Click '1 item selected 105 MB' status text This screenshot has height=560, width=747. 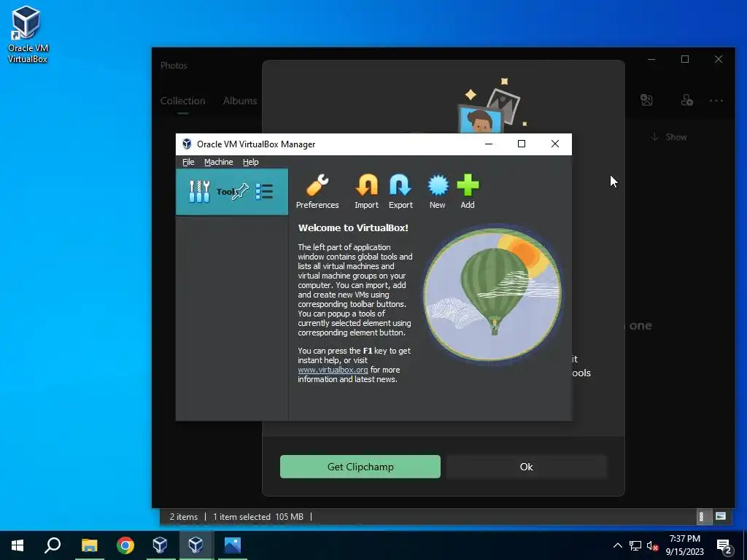click(x=258, y=517)
